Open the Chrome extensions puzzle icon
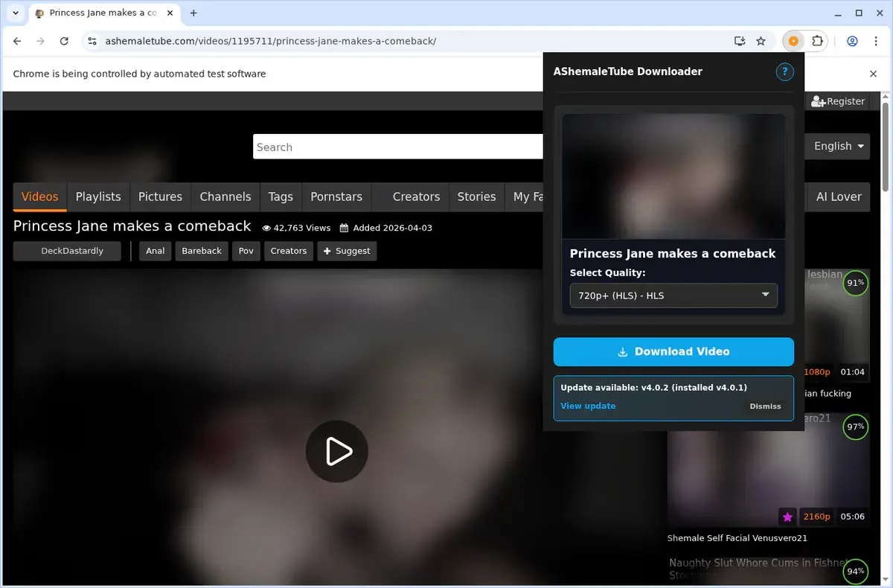Viewport: 893px width, 588px height. 817,41
